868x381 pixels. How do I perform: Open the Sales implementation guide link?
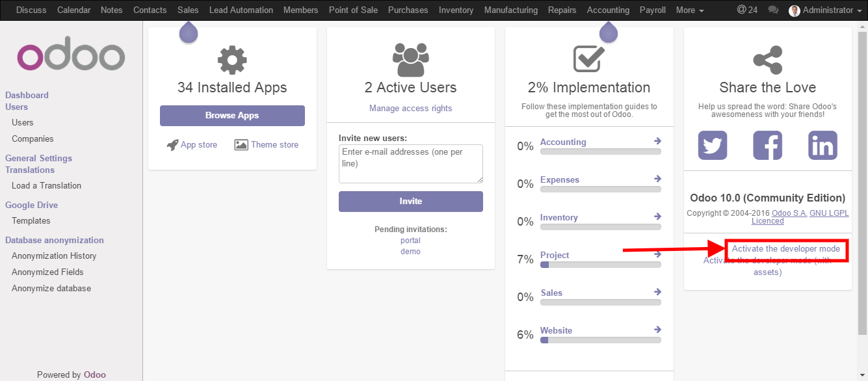[x=551, y=293]
